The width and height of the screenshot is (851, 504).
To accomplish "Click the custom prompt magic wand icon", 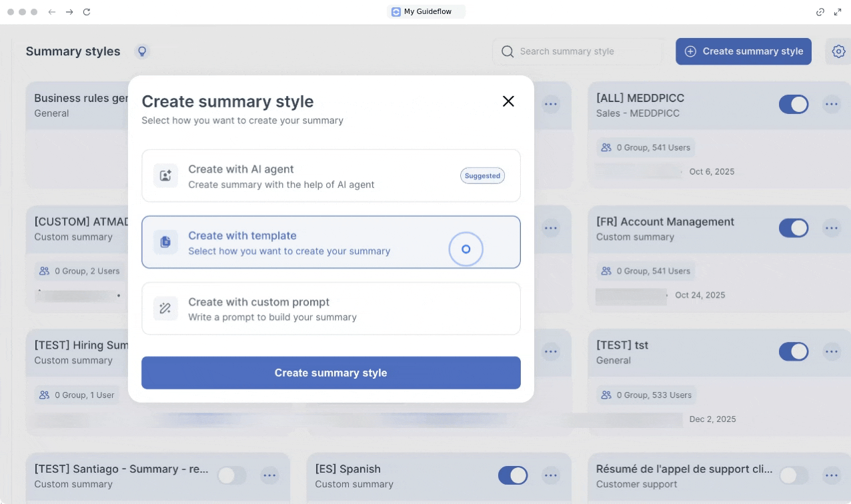I will [165, 309].
